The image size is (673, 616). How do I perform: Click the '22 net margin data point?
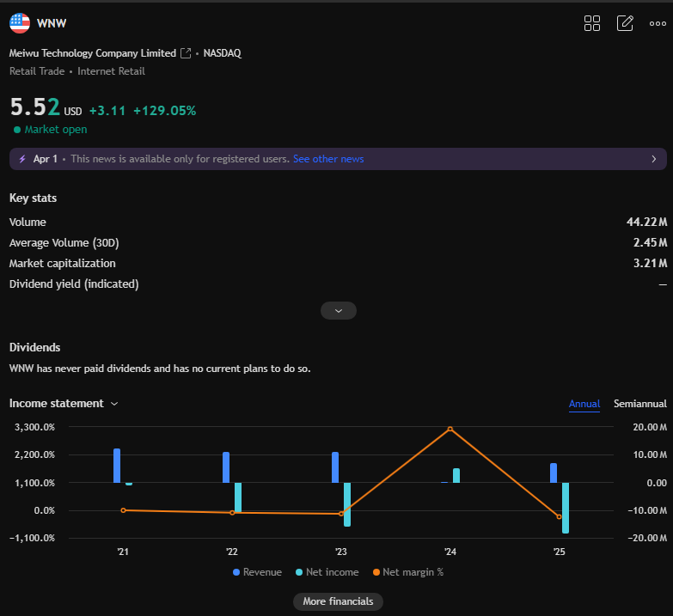click(232, 513)
